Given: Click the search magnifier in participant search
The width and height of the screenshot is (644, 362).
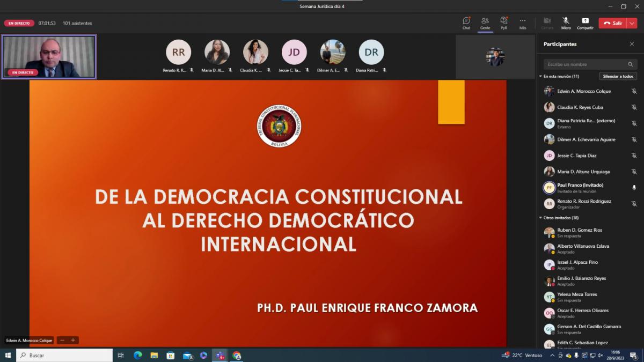Looking at the screenshot, I should (x=631, y=64).
